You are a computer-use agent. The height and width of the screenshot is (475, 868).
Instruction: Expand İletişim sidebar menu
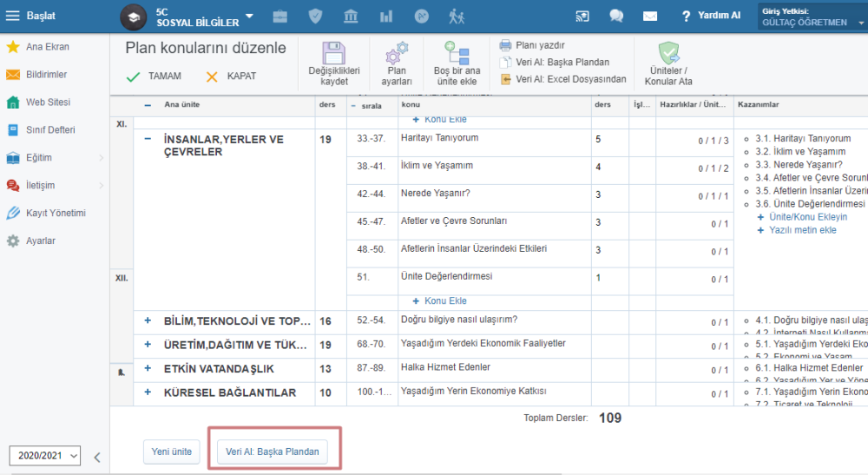click(54, 186)
